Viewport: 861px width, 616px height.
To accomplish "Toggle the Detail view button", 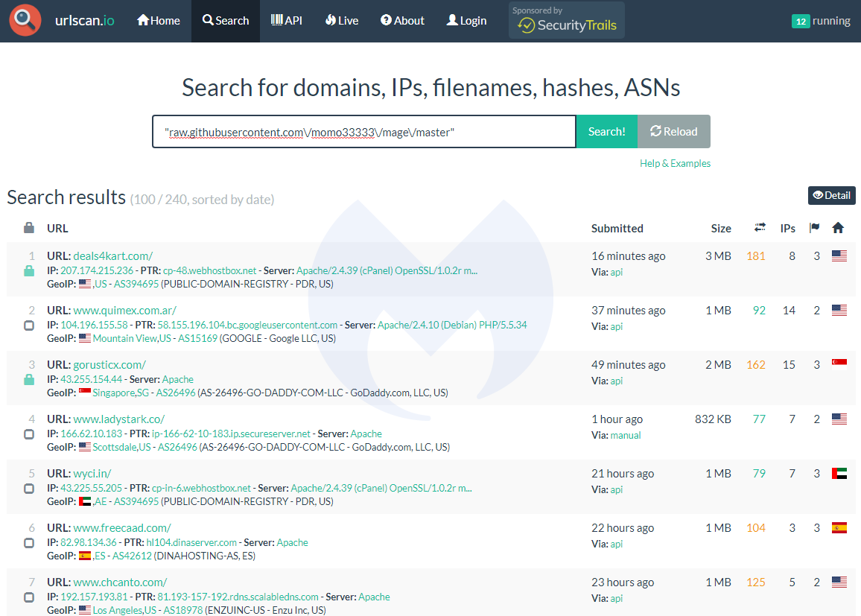I will (x=831, y=195).
